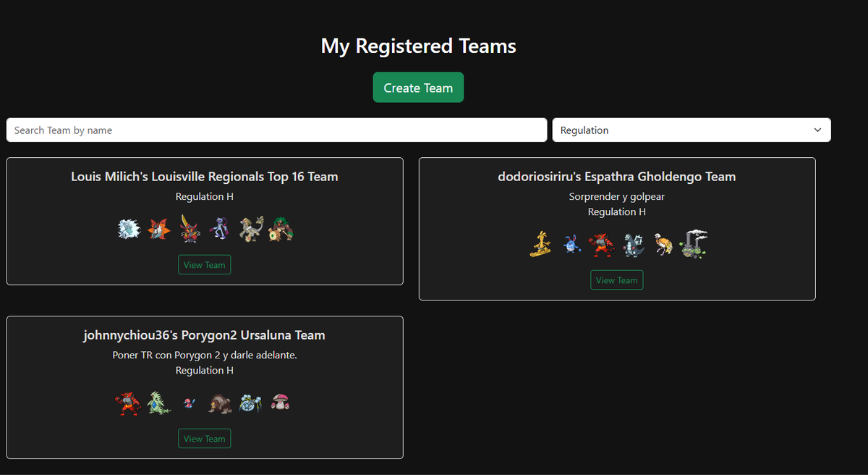This screenshot has height=475, width=868.
Task: Click the Espathra ostrich sprite
Action: 663,245
